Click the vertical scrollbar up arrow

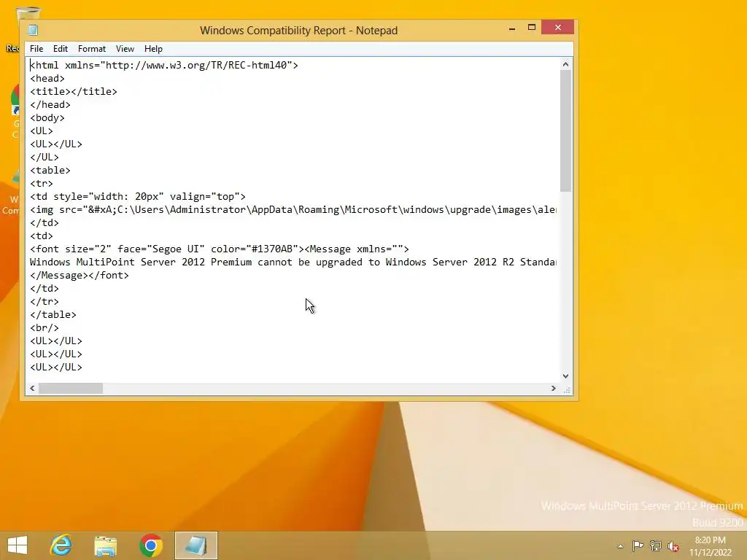pyautogui.click(x=565, y=64)
